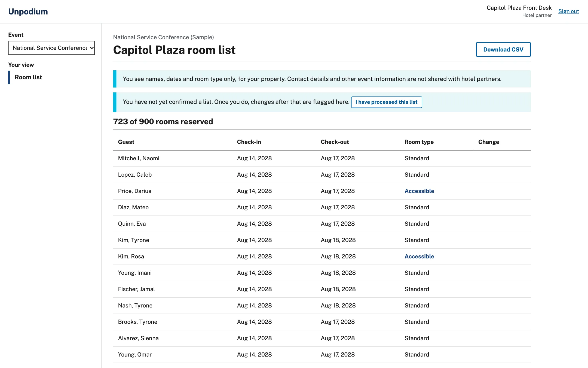Select guest Young, Omar
The image size is (588, 368).
click(135, 355)
